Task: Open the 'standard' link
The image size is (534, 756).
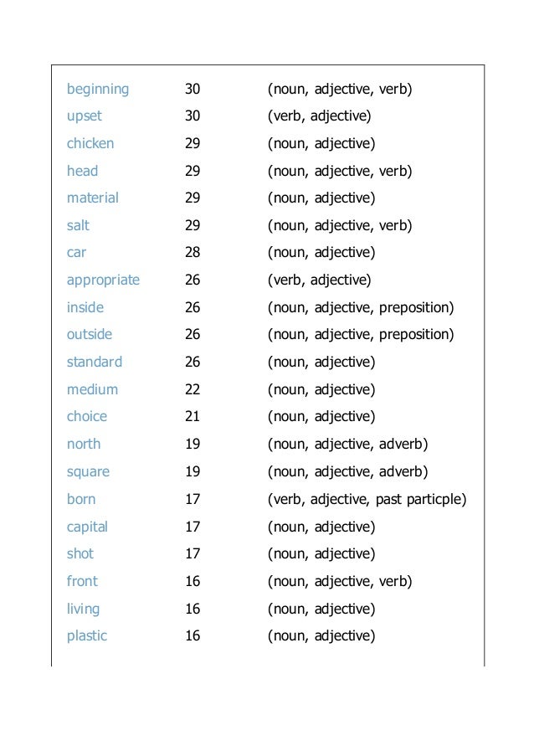Action: click(x=95, y=362)
